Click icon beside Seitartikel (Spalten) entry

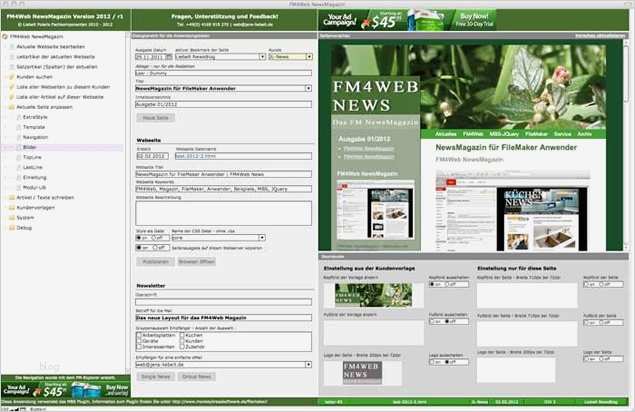[12, 67]
